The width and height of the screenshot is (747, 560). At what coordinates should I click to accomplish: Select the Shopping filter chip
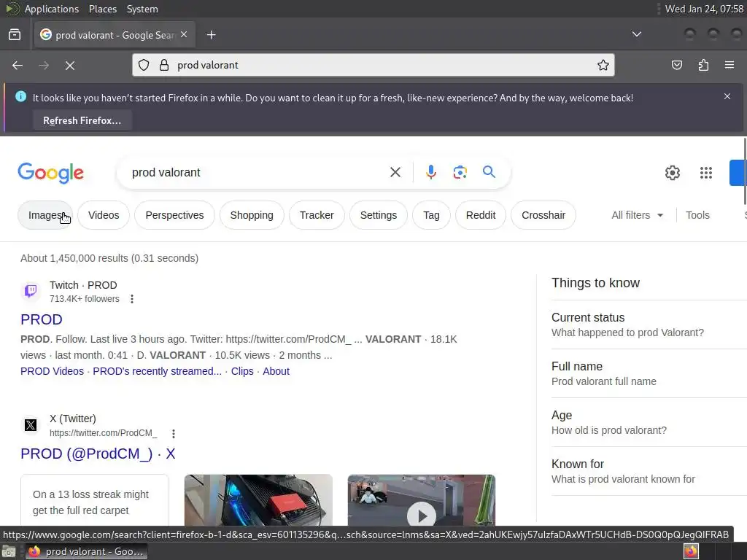coord(252,215)
